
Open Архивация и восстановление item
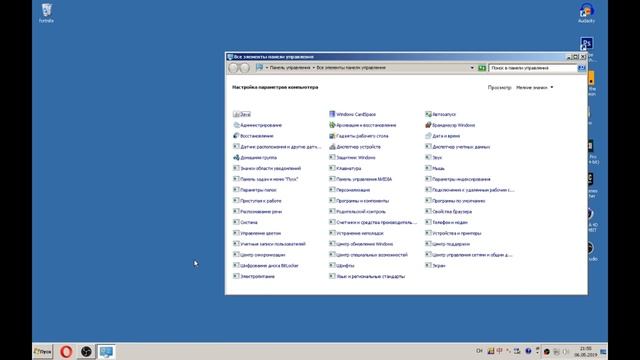point(363,125)
